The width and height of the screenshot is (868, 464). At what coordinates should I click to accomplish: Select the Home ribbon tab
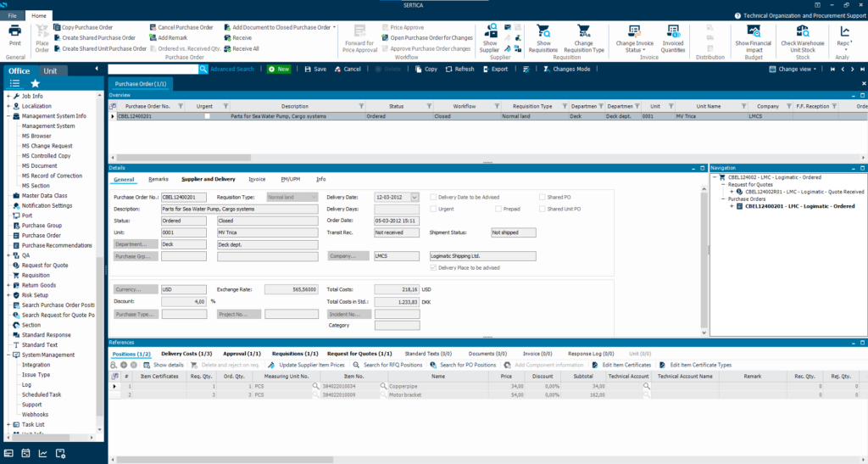pos(39,16)
